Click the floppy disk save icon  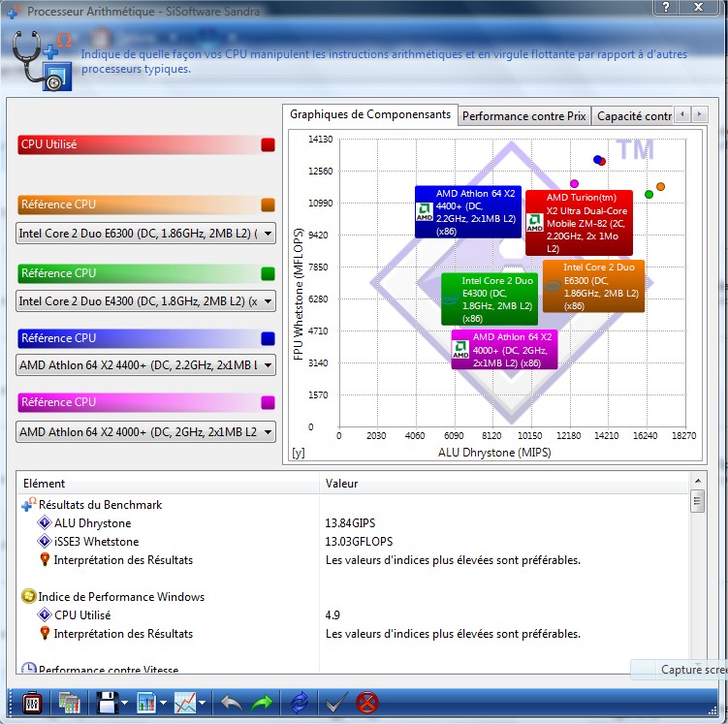pos(108,703)
